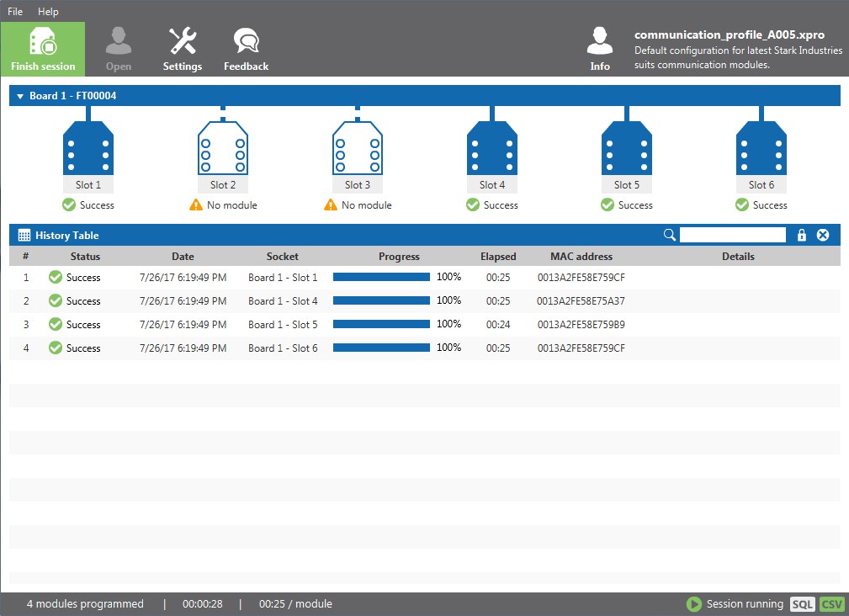
Task: Select the Slot 1 module icon
Action: (88, 147)
